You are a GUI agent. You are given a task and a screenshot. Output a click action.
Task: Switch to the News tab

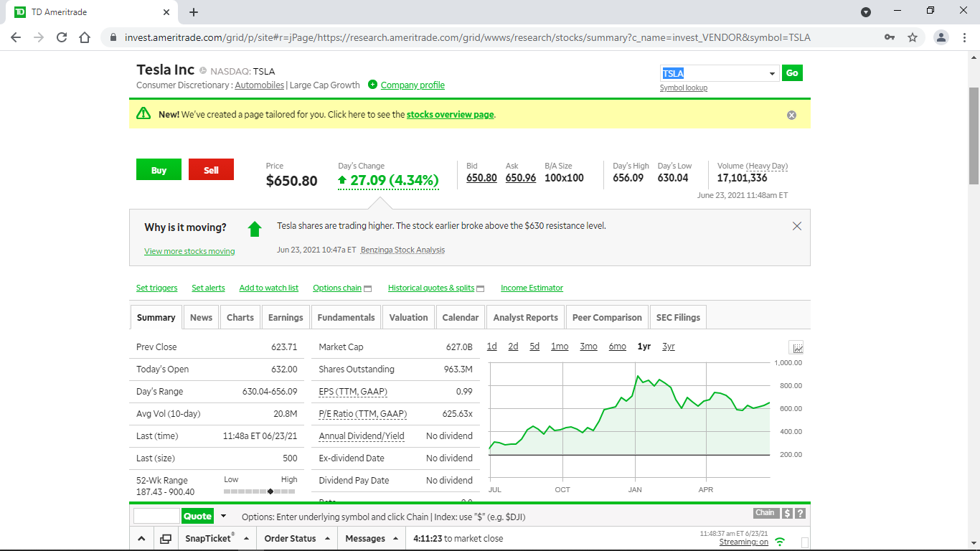(201, 317)
